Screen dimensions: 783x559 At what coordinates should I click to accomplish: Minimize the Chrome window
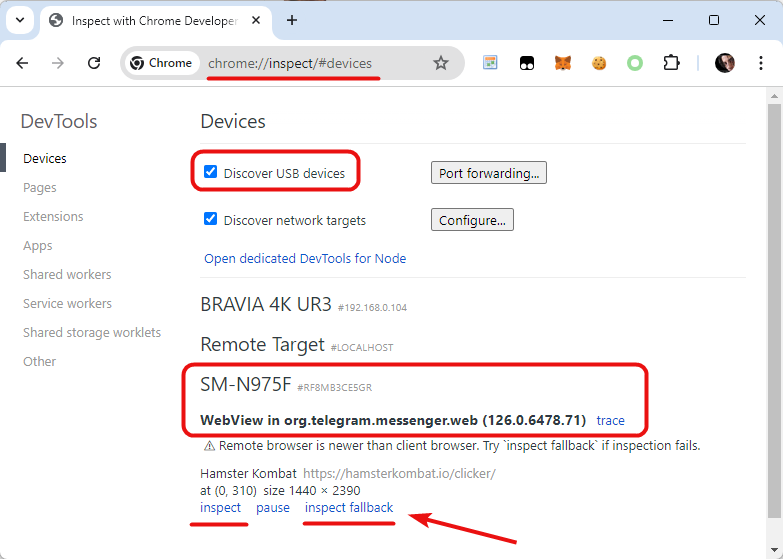point(668,20)
